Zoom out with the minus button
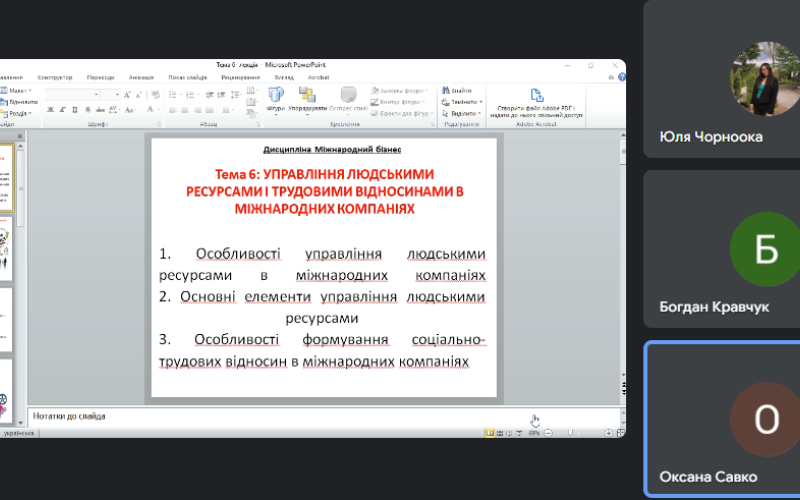The image size is (800, 500). click(548, 433)
